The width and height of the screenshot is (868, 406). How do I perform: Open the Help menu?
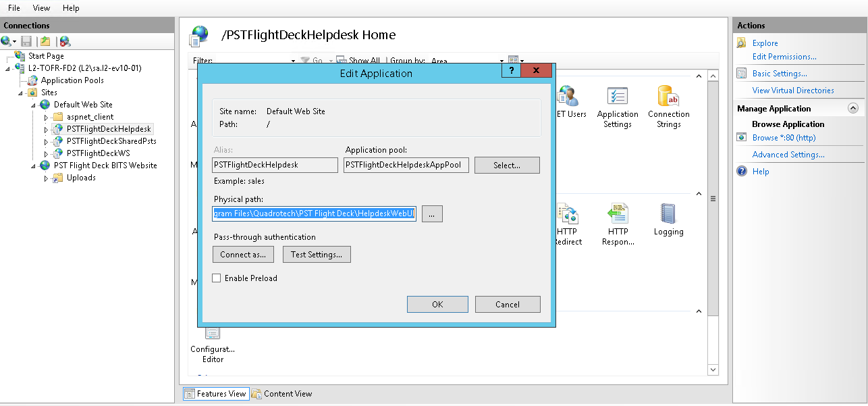(71, 8)
